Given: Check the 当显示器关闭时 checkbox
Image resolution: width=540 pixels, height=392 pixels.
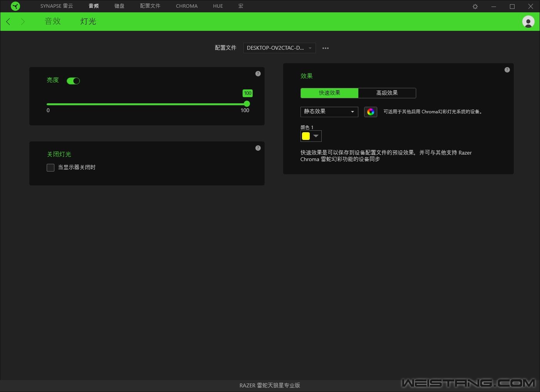Looking at the screenshot, I should 51,168.
